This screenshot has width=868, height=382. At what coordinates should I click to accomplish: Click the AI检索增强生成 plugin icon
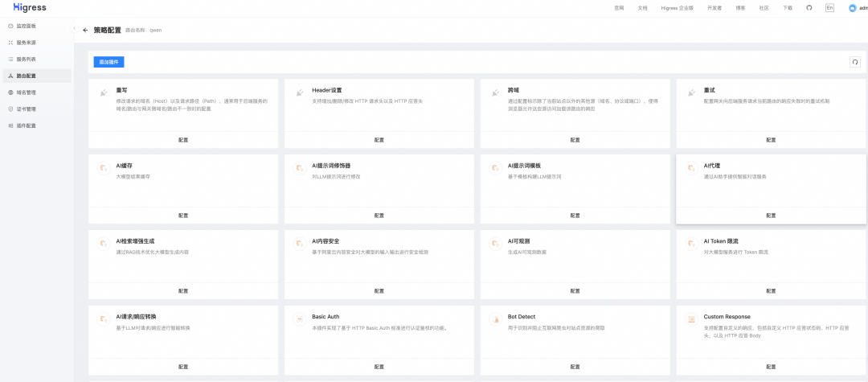103,244
